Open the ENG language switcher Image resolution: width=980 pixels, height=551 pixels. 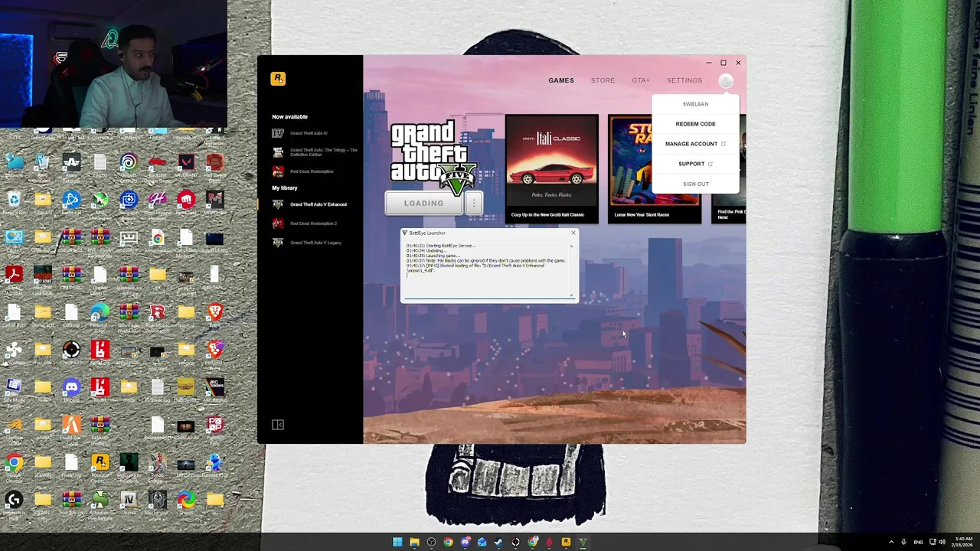tap(918, 542)
